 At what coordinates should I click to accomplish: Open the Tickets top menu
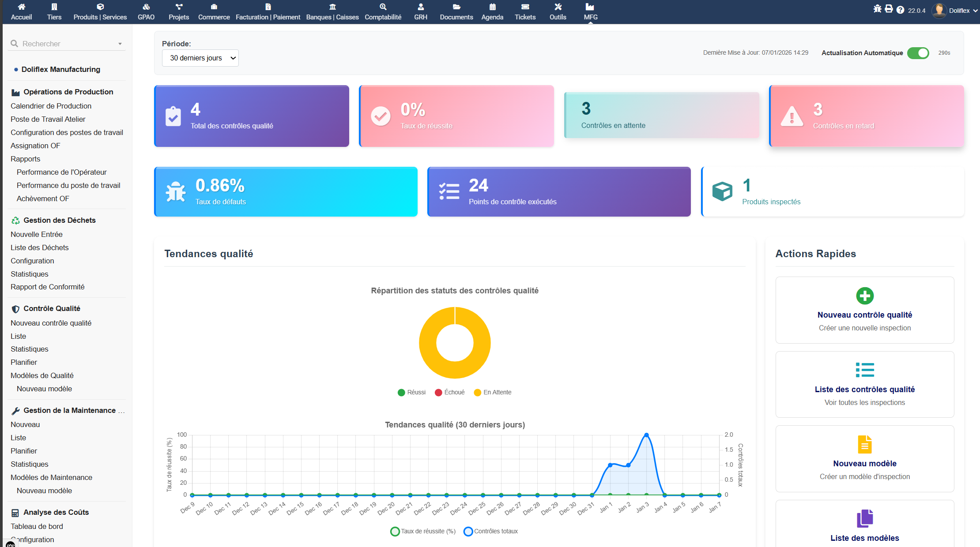pos(525,12)
